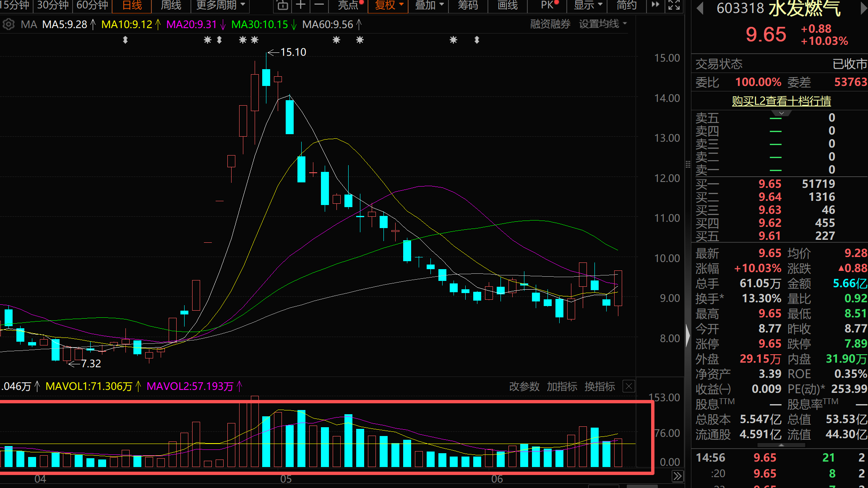
Task: Toggle 画线 drawing tools
Action: coord(508,5)
